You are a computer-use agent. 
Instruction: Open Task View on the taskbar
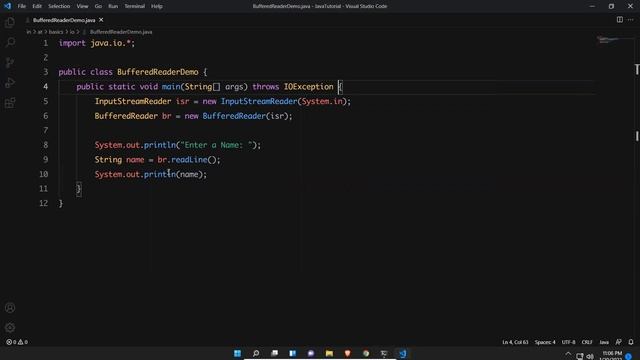tap(274, 353)
